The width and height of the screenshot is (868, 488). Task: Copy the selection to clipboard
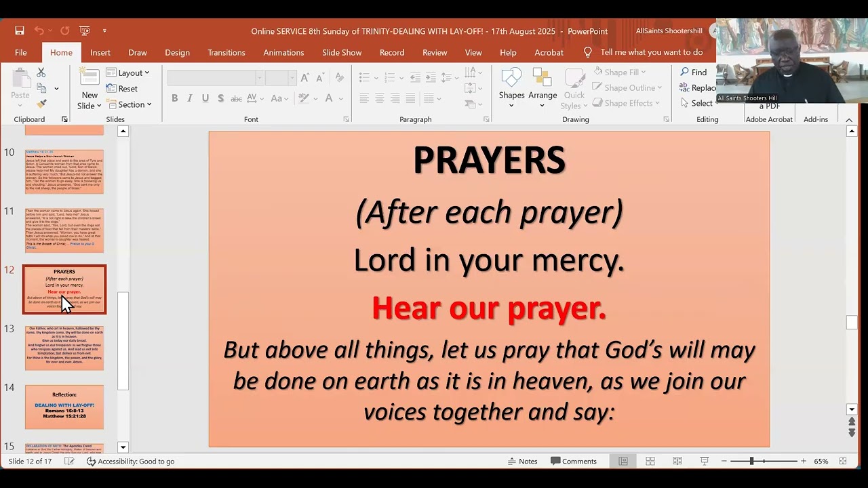tap(42, 88)
